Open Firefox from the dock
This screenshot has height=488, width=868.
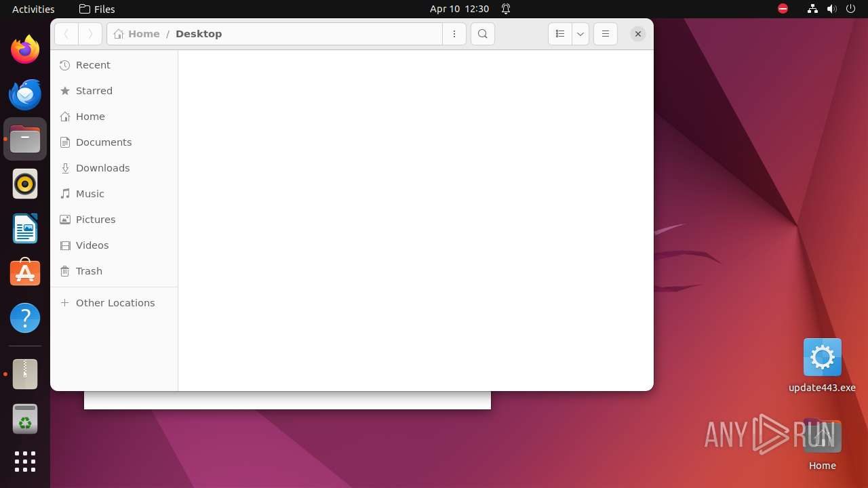(25, 49)
